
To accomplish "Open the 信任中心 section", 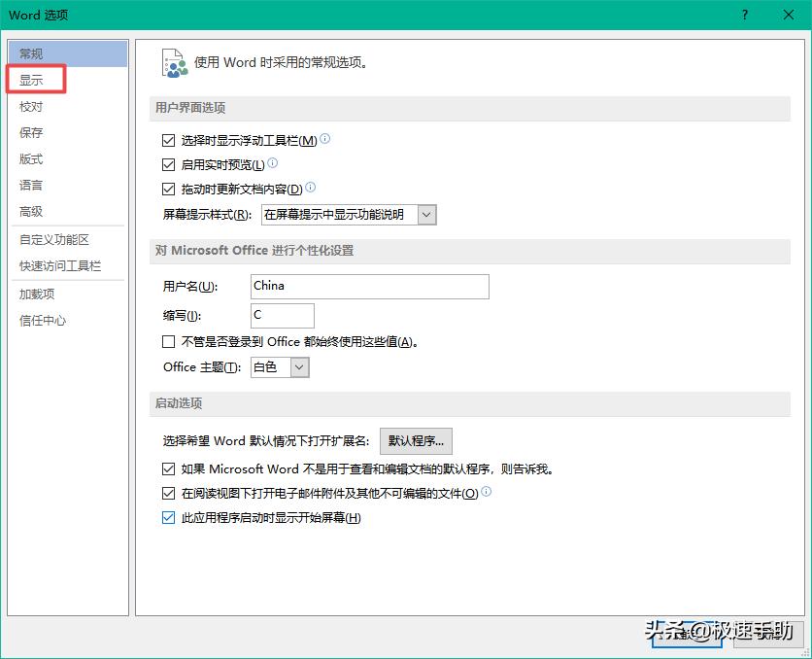I will (42, 321).
